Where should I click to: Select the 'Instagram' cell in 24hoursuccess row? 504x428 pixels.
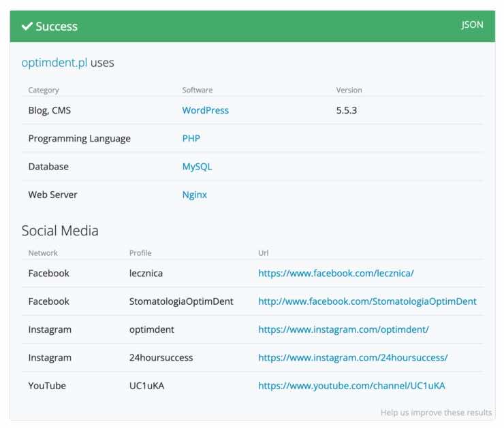coord(50,358)
